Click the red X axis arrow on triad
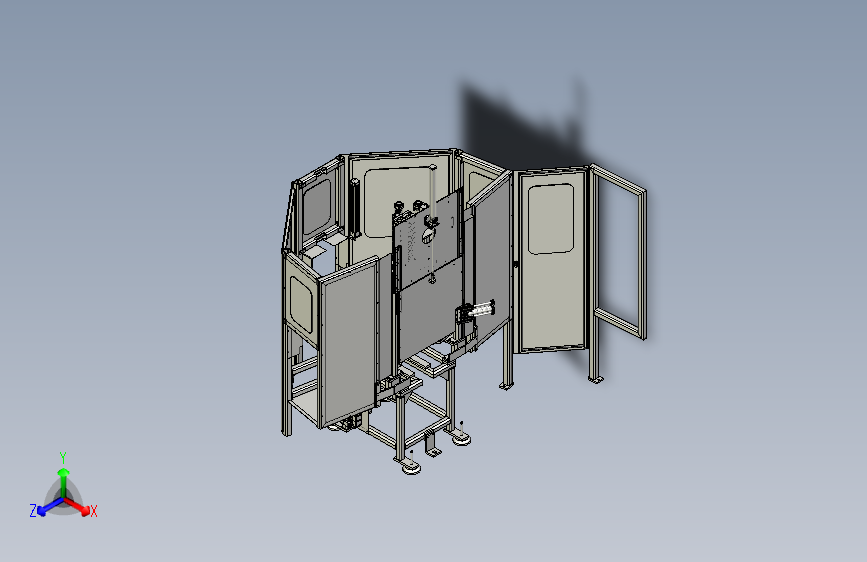 77,507
